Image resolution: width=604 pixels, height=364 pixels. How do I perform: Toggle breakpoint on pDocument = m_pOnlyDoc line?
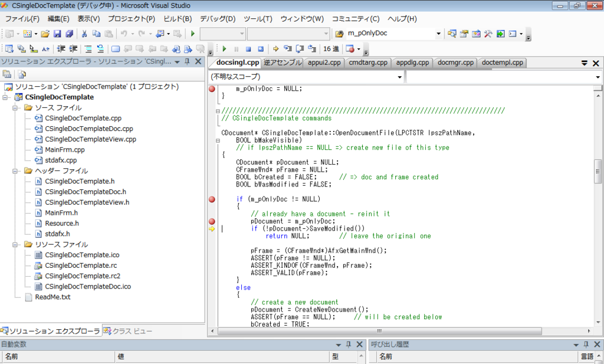point(212,221)
